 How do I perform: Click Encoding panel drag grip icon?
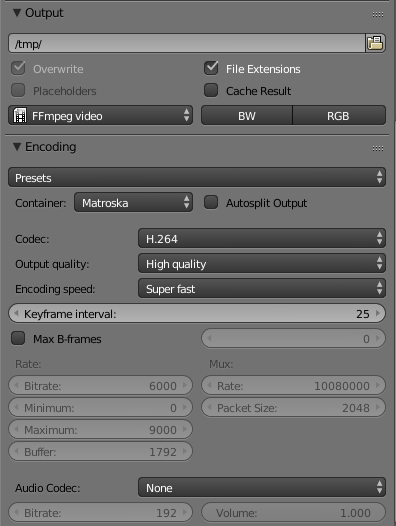click(x=378, y=149)
